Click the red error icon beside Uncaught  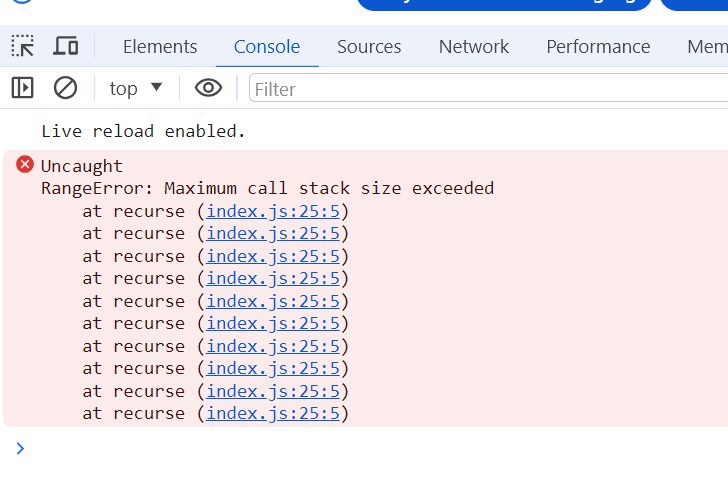coord(25,165)
